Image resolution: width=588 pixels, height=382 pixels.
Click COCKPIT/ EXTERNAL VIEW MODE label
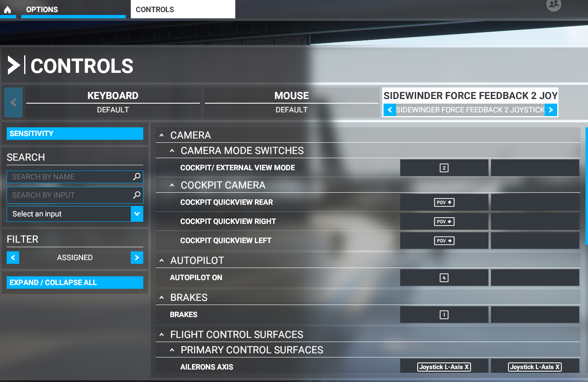click(237, 168)
